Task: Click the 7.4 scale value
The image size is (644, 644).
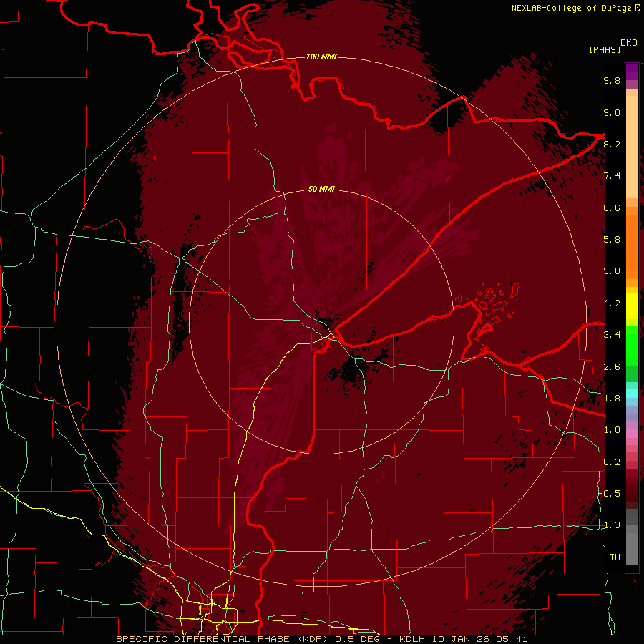Action: 612,176
